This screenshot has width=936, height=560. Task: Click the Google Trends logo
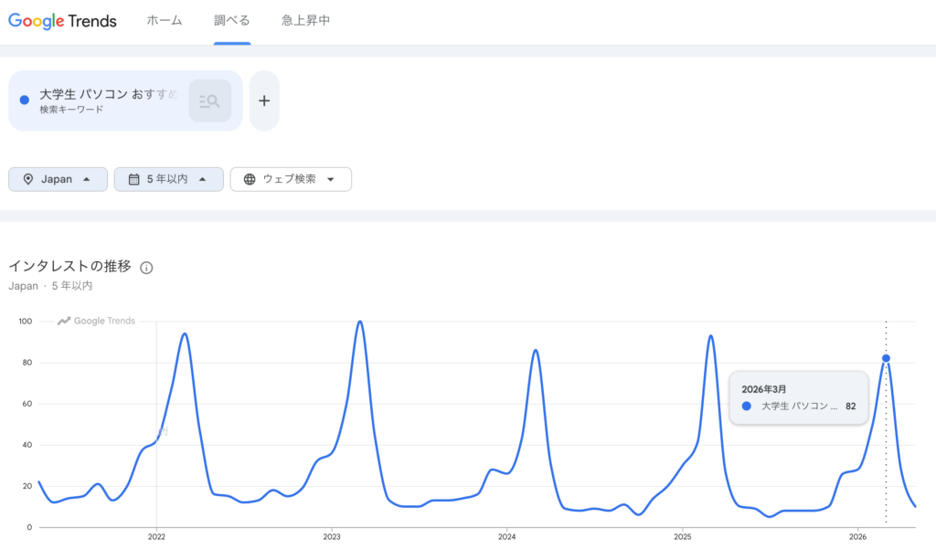click(63, 21)
